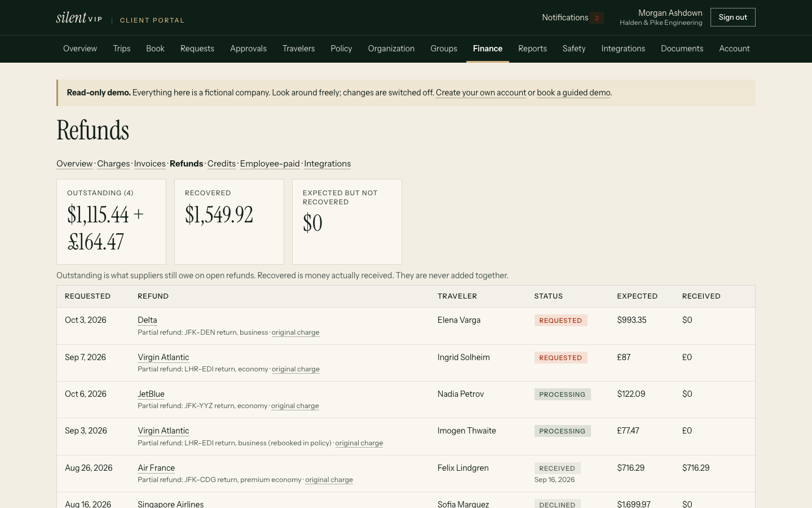812x508 pixels.
Task: Open Notifications with 2 unread badge
Action: [x=573, y=17]
